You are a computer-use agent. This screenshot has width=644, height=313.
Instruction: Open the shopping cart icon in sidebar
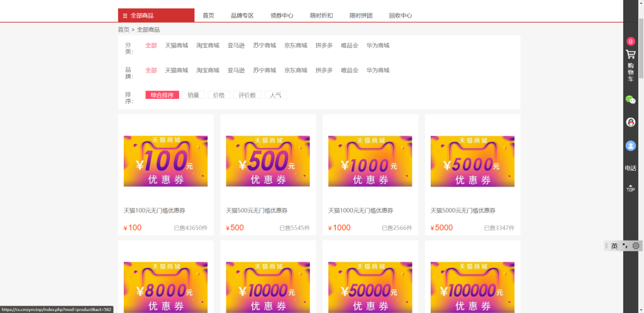(630, 54)
